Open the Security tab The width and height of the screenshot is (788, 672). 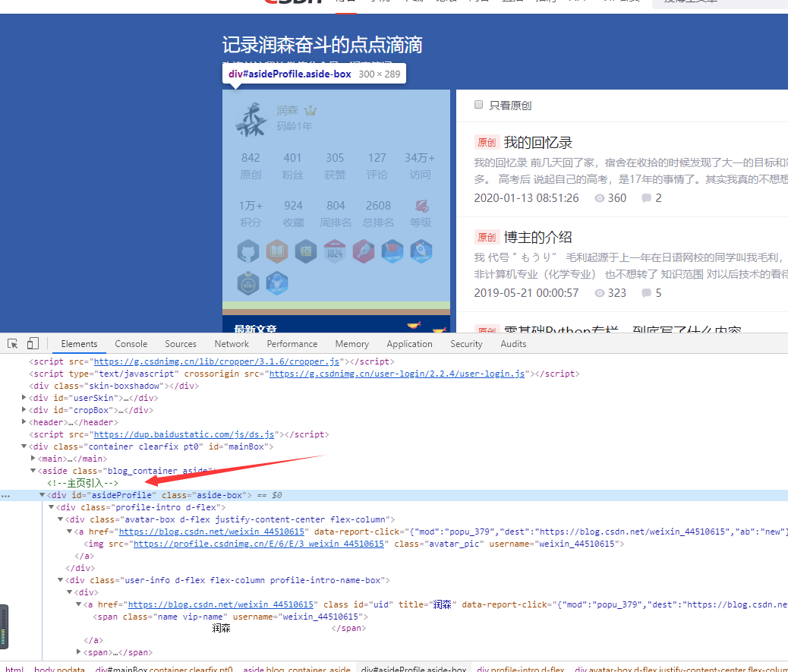click(x=466, y=344)
